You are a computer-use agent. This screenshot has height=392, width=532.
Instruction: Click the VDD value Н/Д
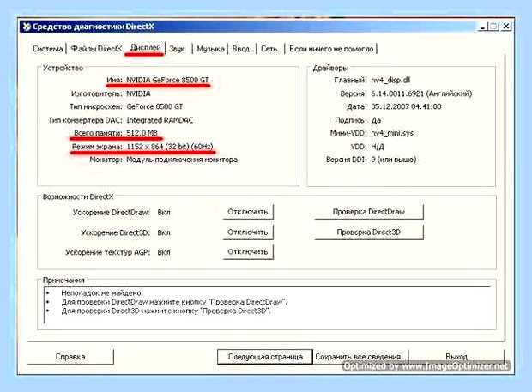tap(378, 147)
